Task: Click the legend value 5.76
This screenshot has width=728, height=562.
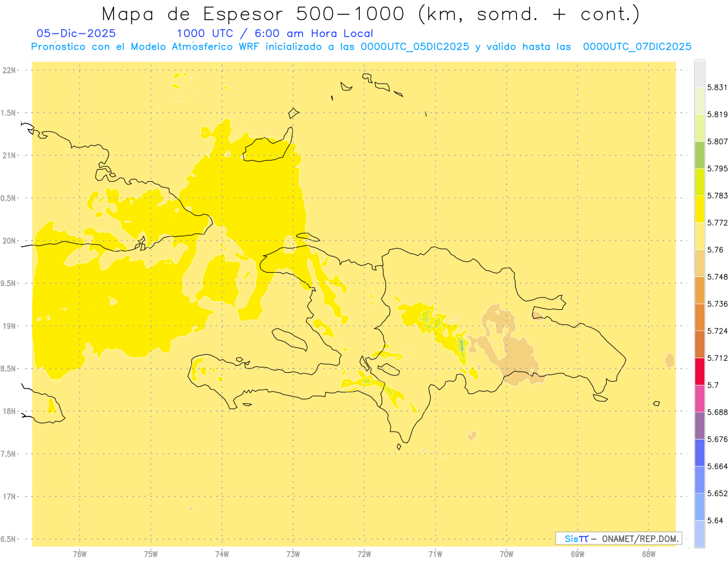Action: [x=715, y=250]
